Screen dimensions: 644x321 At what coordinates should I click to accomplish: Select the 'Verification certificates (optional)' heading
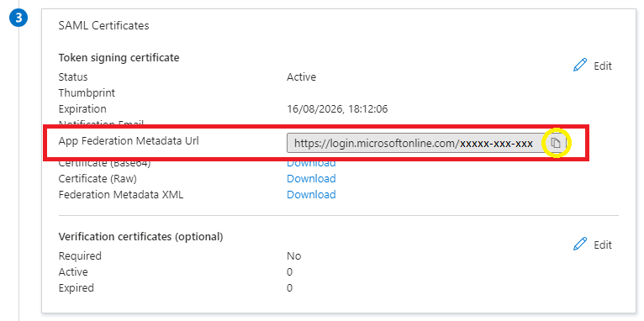coord(141,237)
